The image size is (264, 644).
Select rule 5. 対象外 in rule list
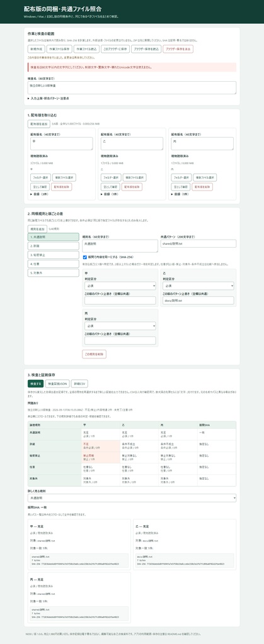click(53, 273)
